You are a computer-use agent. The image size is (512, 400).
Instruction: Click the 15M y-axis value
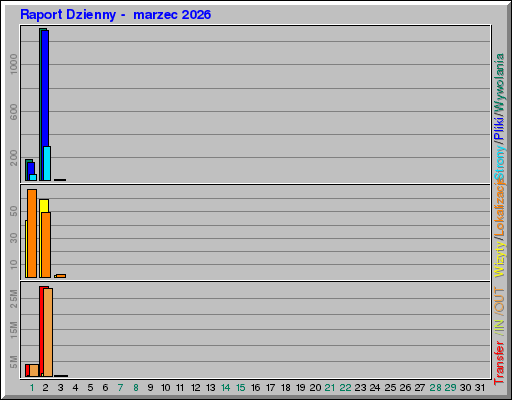point(13,330)
